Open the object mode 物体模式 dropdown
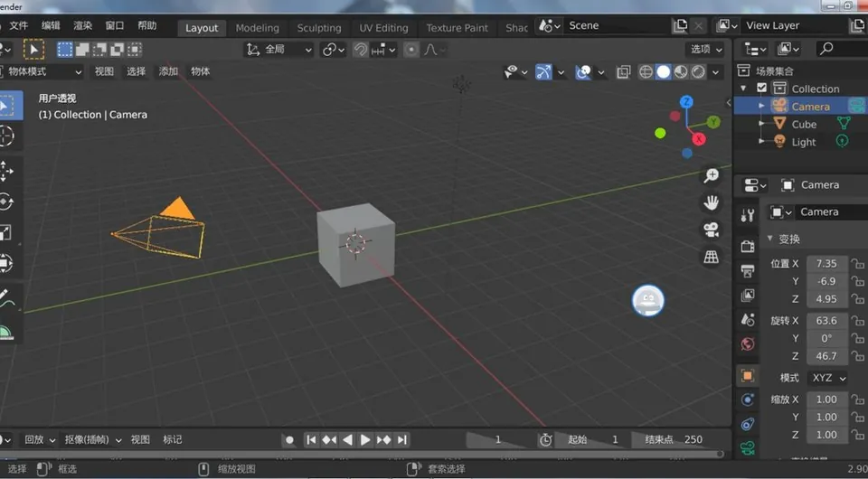Viewport: 868px width, 479px height. 42,72
